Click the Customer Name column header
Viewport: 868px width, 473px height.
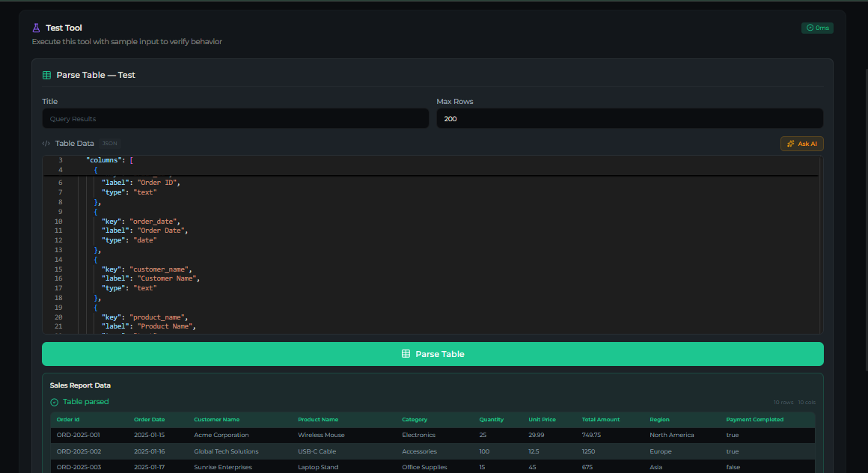tap(216, 419)
